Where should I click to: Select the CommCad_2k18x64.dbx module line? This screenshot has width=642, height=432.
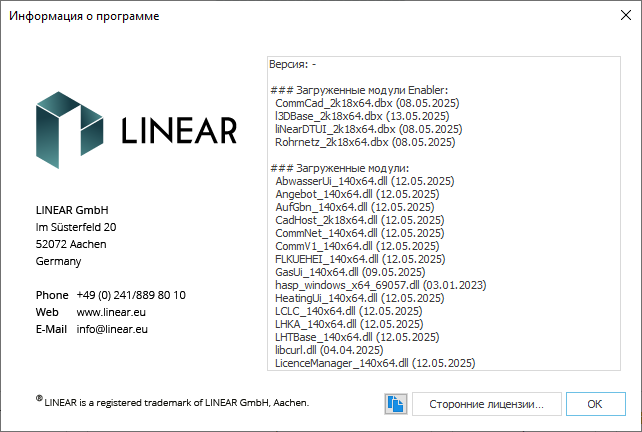[x=367, y=103]
